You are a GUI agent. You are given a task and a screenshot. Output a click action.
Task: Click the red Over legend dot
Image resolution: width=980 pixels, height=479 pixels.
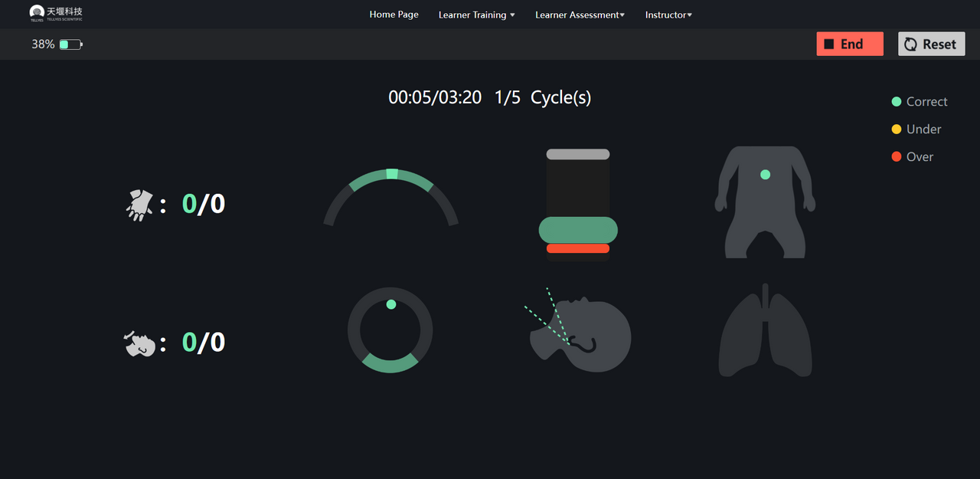click(897, 157)
